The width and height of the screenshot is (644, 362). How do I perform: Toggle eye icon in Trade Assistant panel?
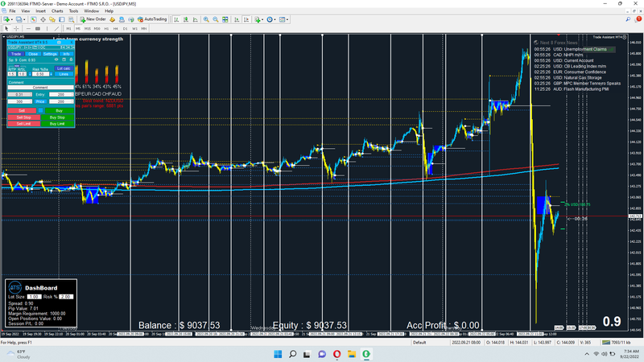coord(56,60)
